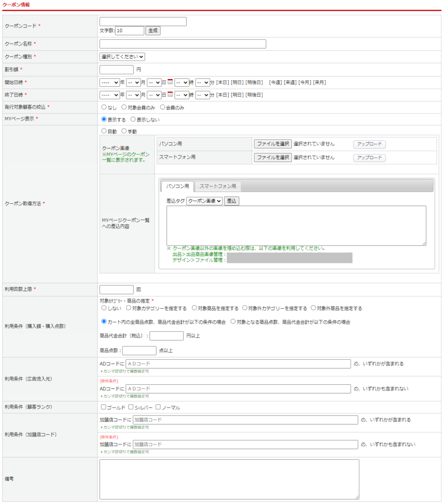Switch to the パソコン用 tab

tap(177, 186)
